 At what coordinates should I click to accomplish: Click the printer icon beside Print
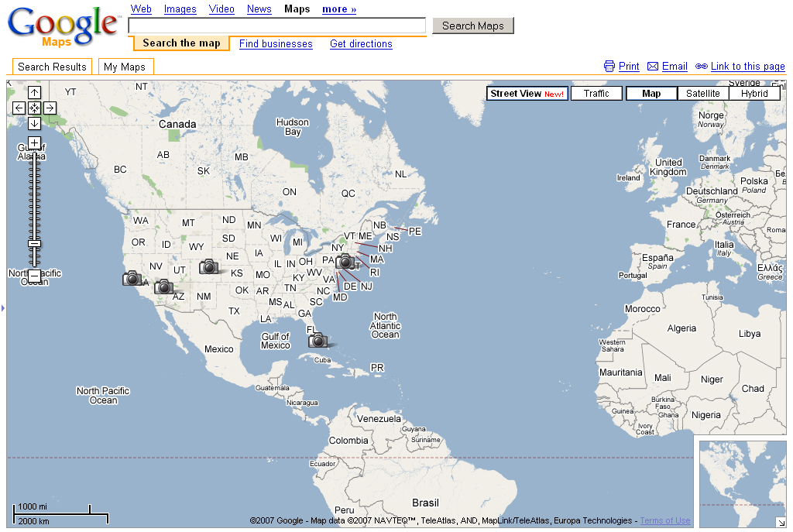609,67
